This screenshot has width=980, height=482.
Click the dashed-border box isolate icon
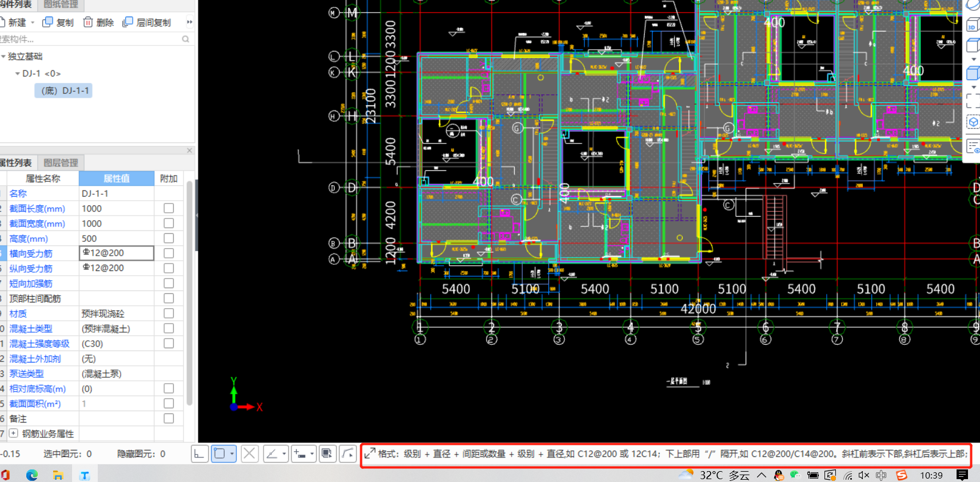pos(973,122)
